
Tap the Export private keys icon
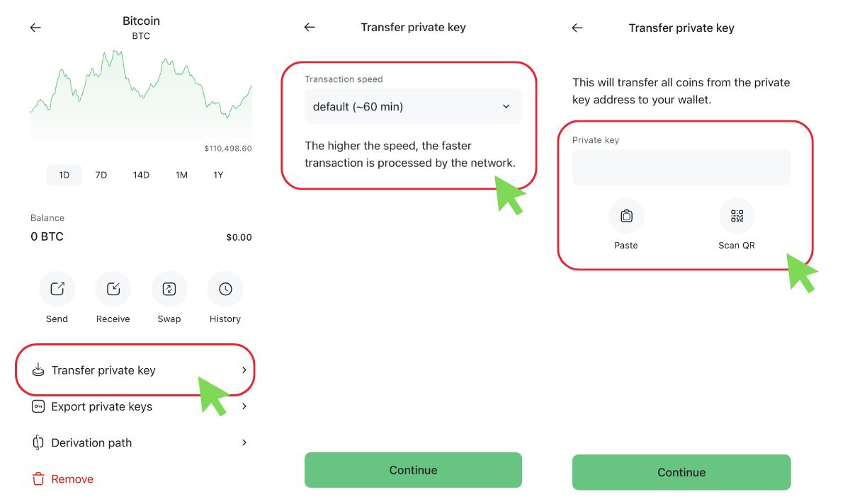(38, 406)
